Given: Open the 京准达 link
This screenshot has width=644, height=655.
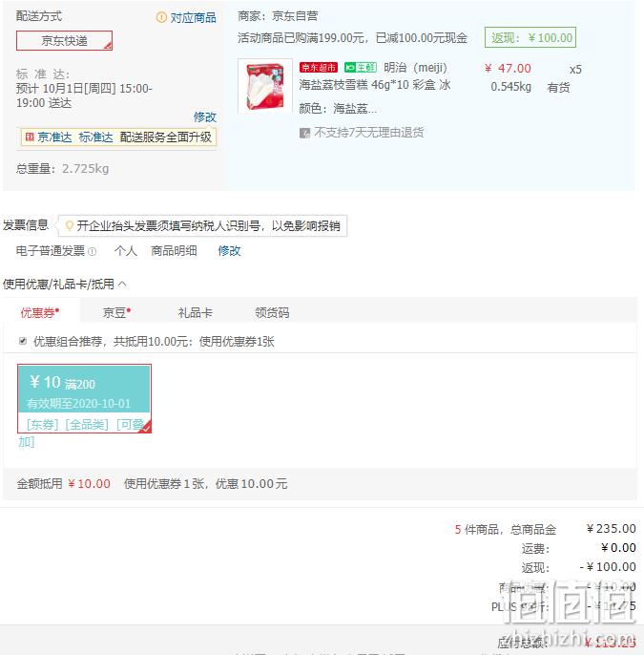Looking at the screenshot, I should [x=54, y=137].
